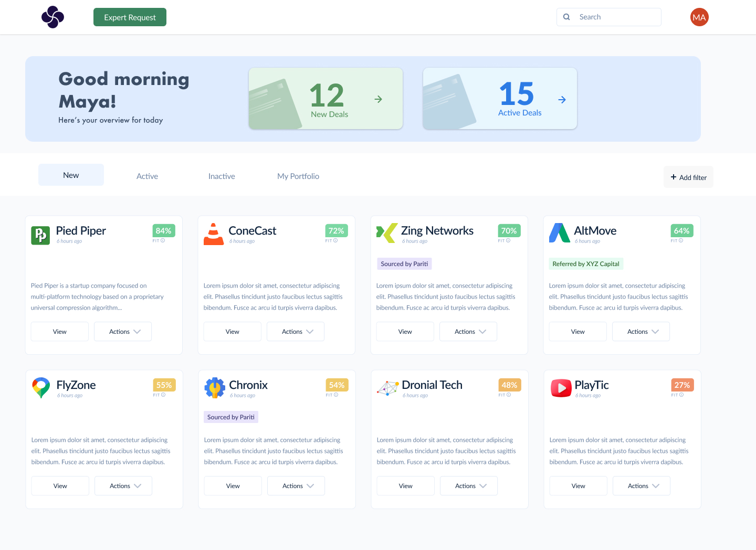Click the FIT info icon under Pied Piper score
The height and width of the screenshot is (550, 756).
click(x=163, y=241)
